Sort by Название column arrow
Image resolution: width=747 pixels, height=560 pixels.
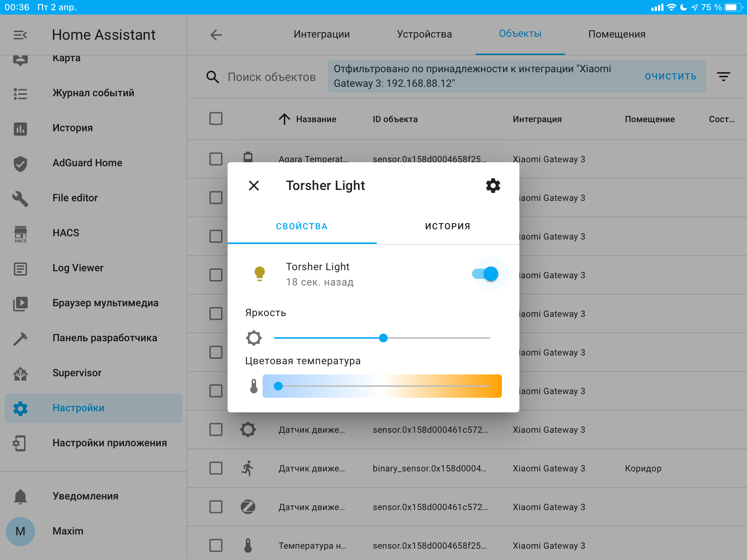[x=285, y=119]
